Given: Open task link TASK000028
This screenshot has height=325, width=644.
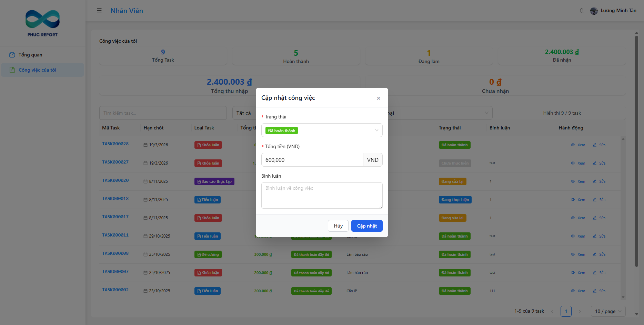Looking at the screenshot, I should 115,144.
